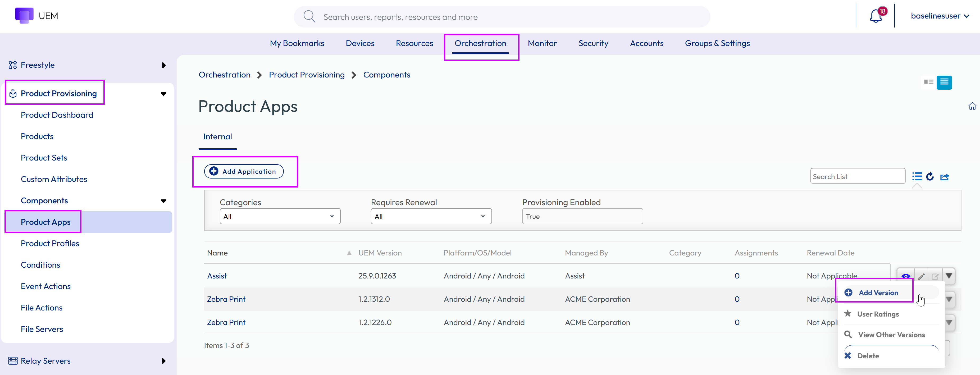Open the My Bookmarks tab

click(297, 43)
